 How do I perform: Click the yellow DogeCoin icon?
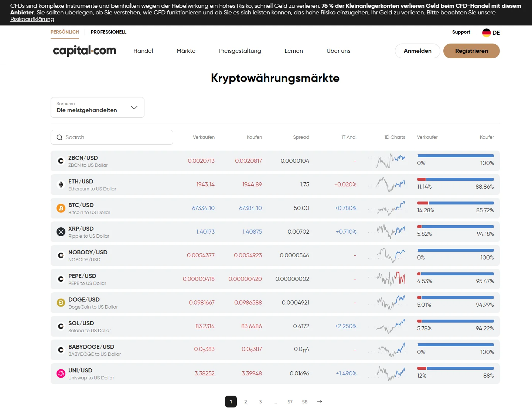[61, 303]
